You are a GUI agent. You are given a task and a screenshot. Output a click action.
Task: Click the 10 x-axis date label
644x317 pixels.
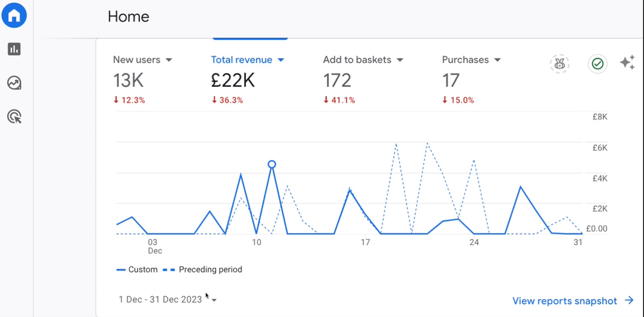[x=257, y=242]
